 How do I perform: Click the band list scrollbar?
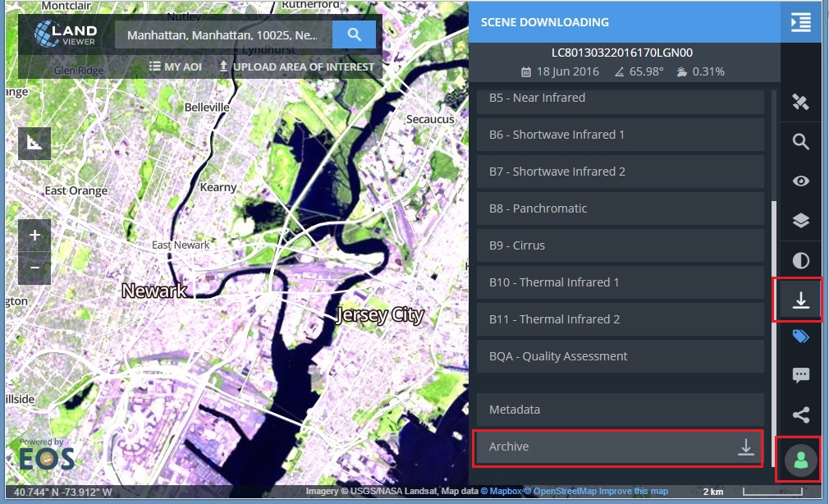[774, 334]
